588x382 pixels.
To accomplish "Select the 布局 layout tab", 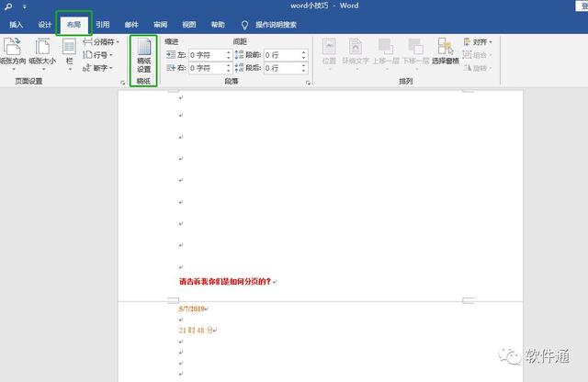I will pos(73,25).
